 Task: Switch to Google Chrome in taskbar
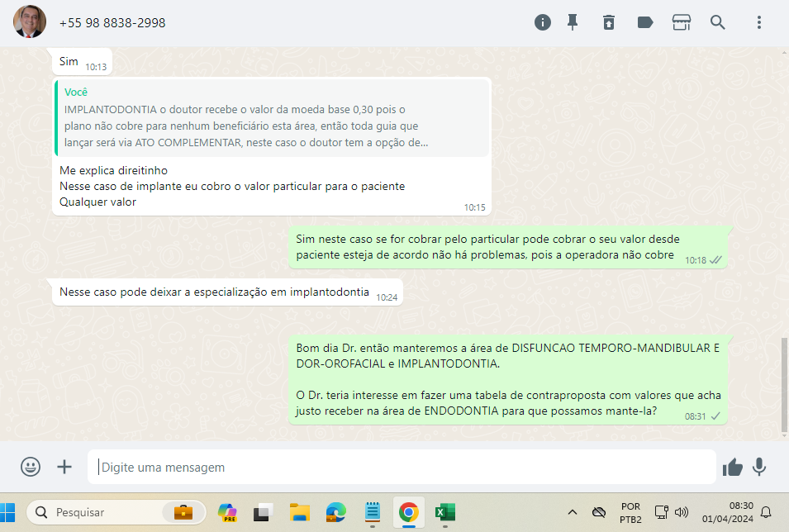(409, 512)
